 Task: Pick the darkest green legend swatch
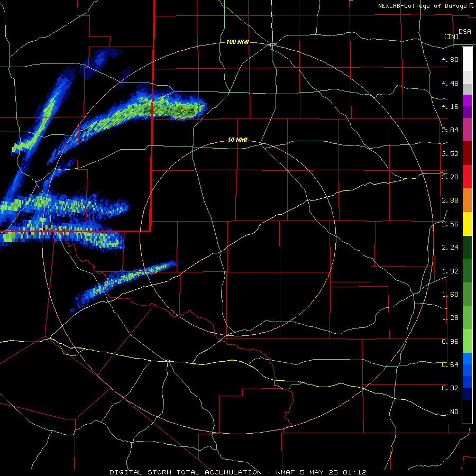(467, 247)
